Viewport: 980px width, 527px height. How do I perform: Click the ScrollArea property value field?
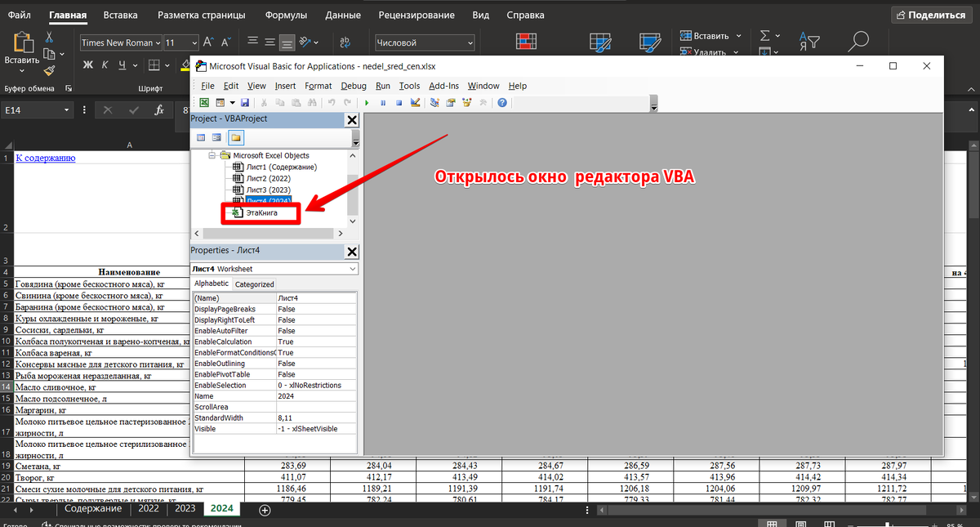click(x=317, y=406)
